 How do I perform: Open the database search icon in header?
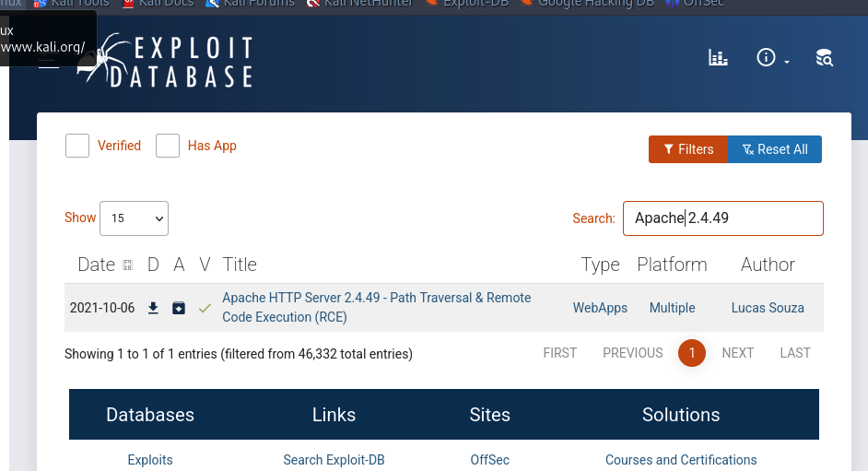pyautogui.click(x=825, y=57)
